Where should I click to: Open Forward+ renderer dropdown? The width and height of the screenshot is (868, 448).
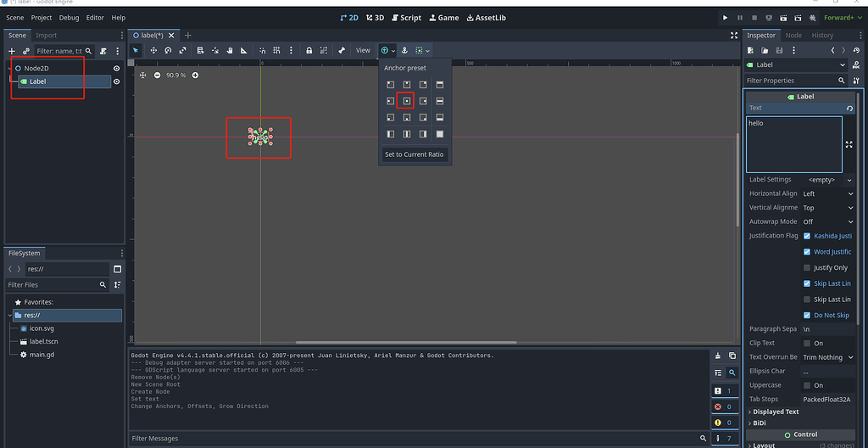(843, 18)
